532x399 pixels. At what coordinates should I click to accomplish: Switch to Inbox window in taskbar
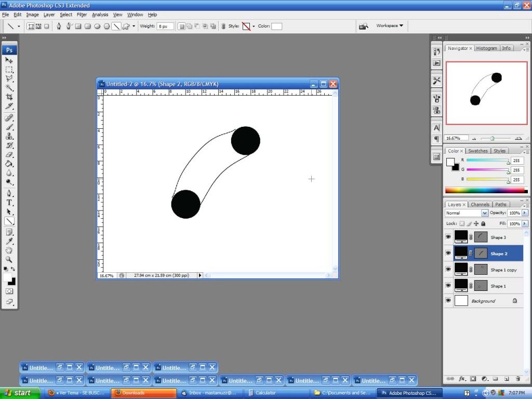coord(210,393)
